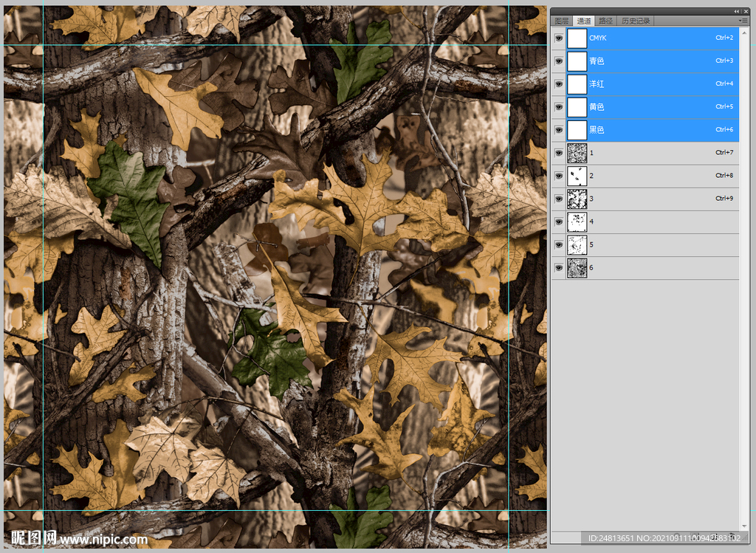Click thumbnail of spot channel 2
The image size is (756, 553).
(x=577, y=176)
